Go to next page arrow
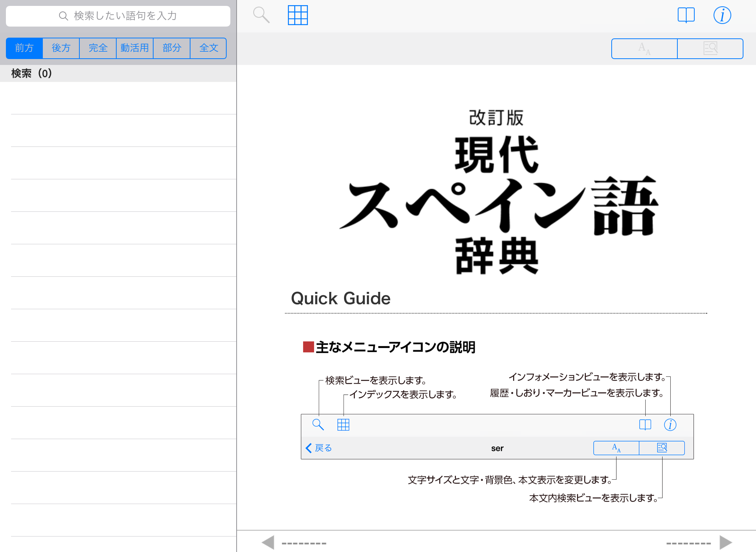Image resolution: width=756 pixels, height=552 pixels. pyautogui.click(x=725, y=542)
